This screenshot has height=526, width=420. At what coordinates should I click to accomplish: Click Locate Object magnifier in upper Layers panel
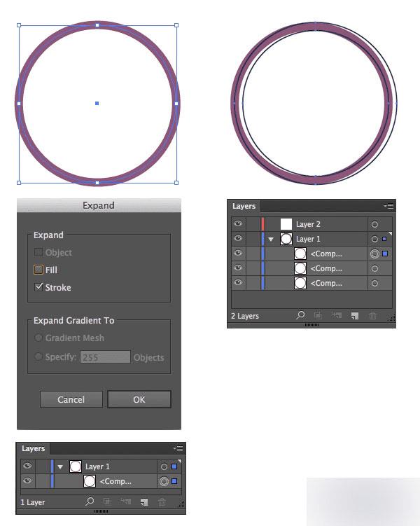(301, 316)
